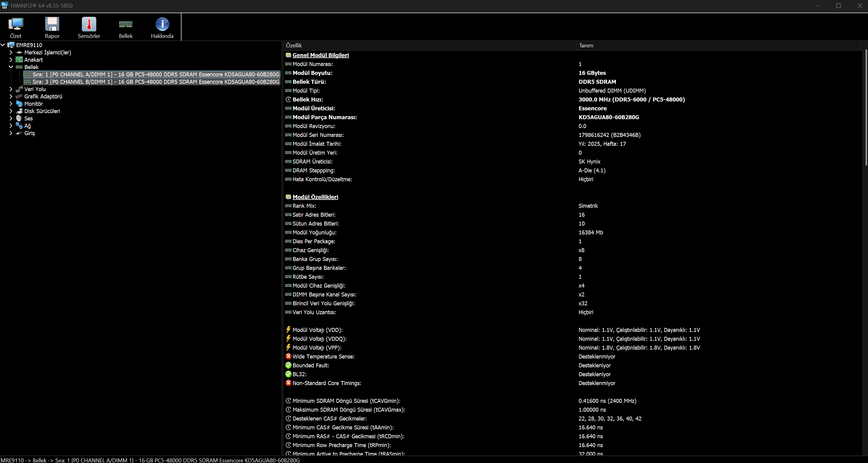The width and height of the screenshot is (868, 463).
Task: Collapse the Bellek tree node
Action: [x=11, y=67]
